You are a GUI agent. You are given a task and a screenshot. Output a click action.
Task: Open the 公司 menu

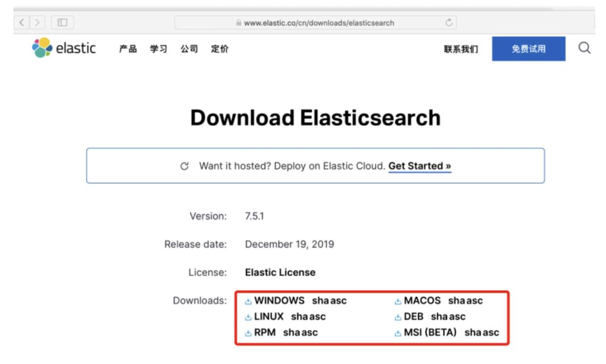[x=189, y=49]
